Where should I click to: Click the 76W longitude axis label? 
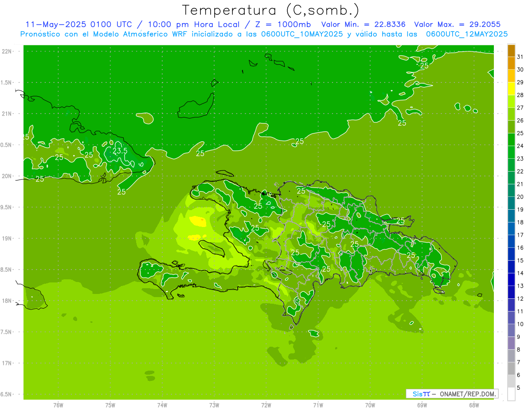pos(58,405)
